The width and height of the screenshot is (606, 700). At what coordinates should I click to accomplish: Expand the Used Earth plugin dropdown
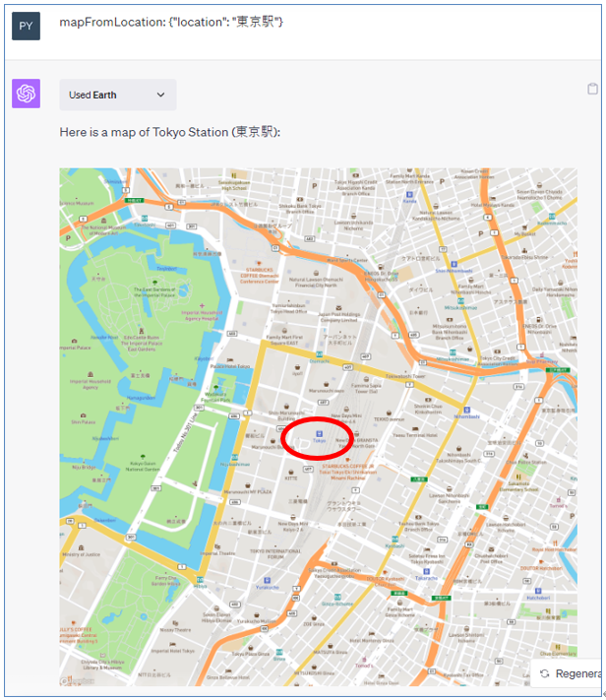(x=118, y=95)
